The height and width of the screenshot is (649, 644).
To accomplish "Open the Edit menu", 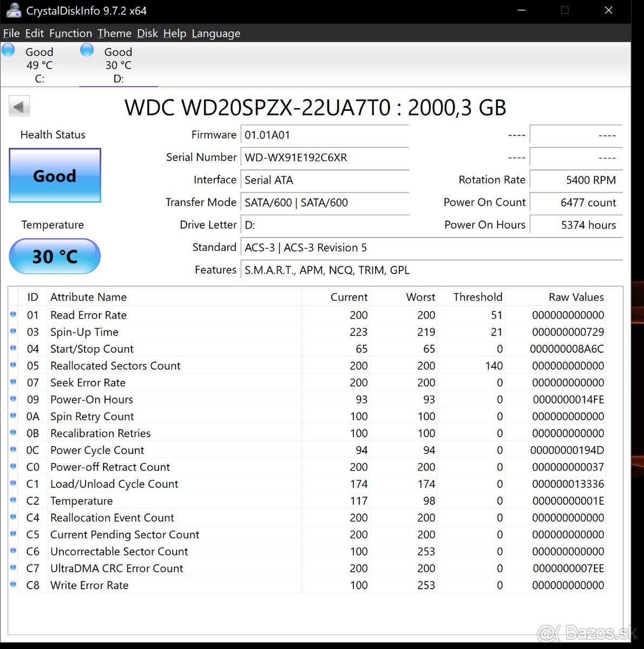I will click(x=34, y=34).
